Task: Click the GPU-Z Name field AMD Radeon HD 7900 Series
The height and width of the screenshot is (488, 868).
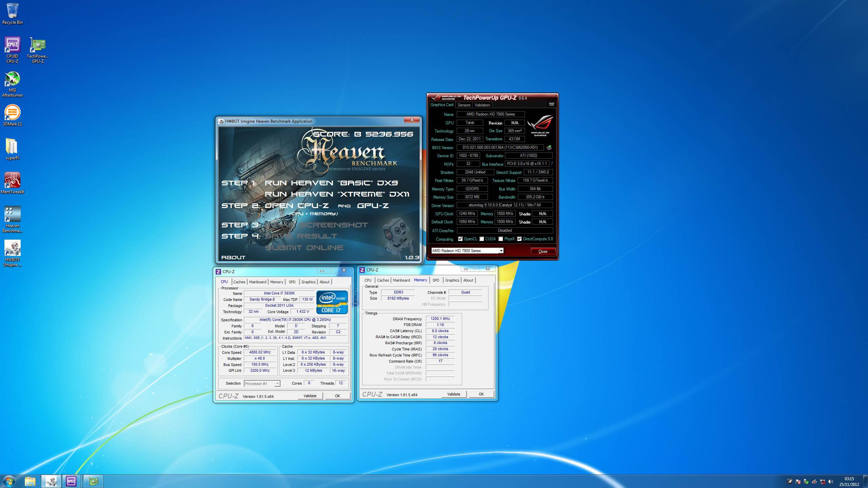Action: [490, 114]
